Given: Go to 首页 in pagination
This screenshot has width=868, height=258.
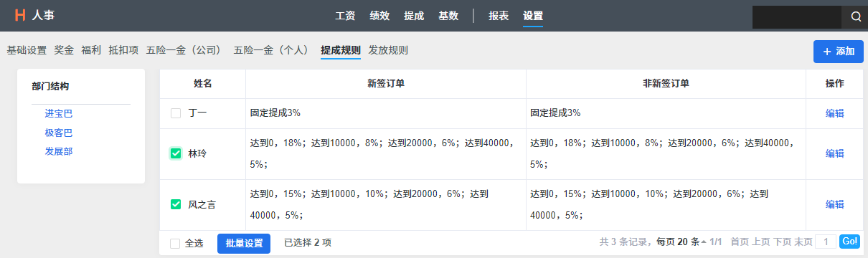Looking at the screenshot, I should [739, 243].
